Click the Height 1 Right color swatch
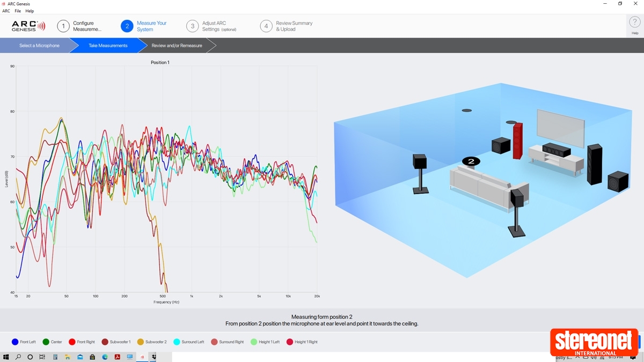This screenshot has width=644, height=362. tap(290, 342)
